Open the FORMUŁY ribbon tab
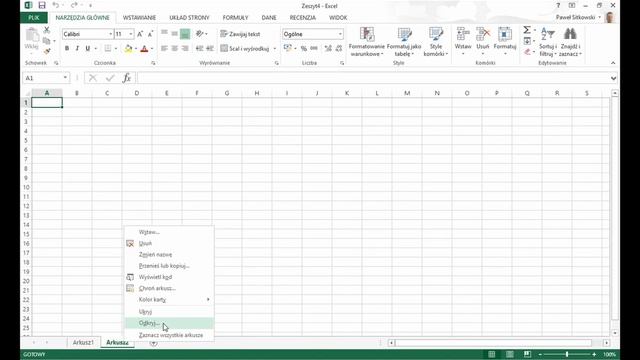Screen dimensions: 640x360 click(235, 18)
